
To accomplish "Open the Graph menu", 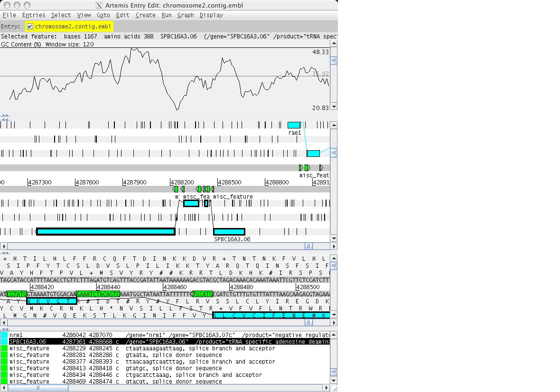I will click(x=186, y=15).
